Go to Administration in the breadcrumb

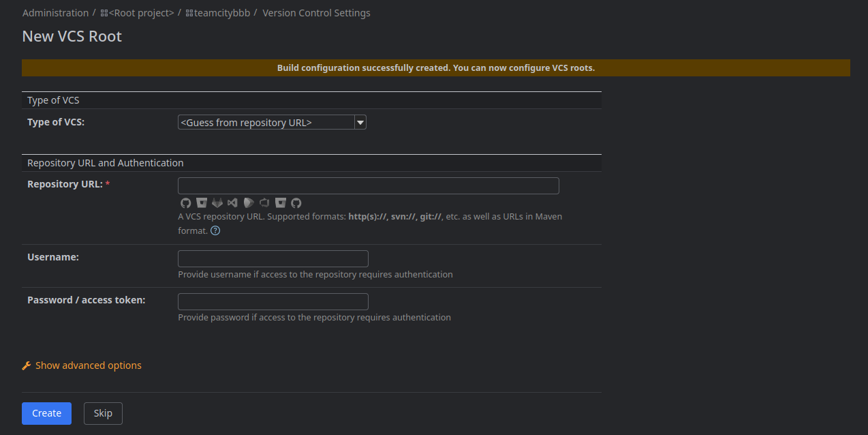pyautogui.click(x=55, y=13)
